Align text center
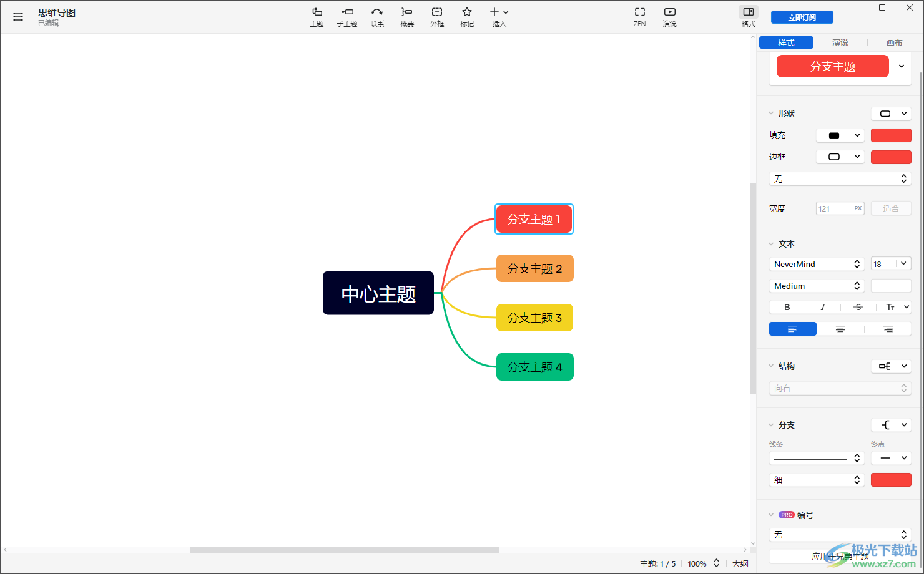Viewport: 924px width, 574px height. click(840, 329)
